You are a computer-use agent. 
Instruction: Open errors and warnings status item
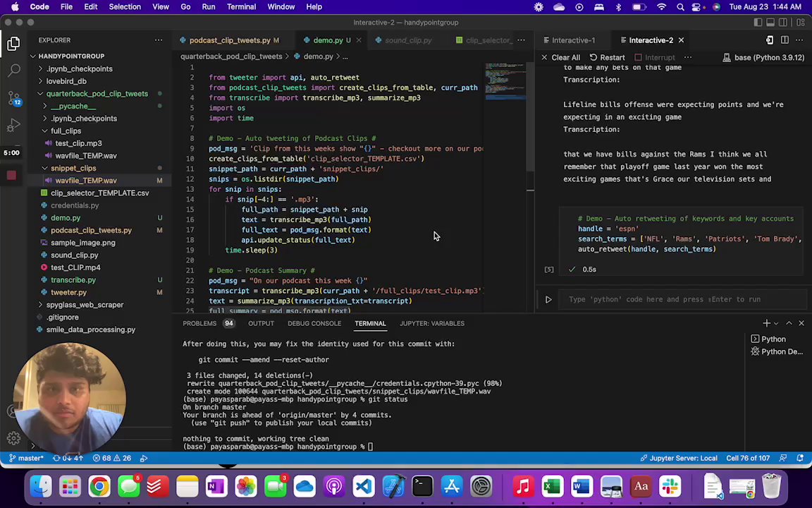112,458
